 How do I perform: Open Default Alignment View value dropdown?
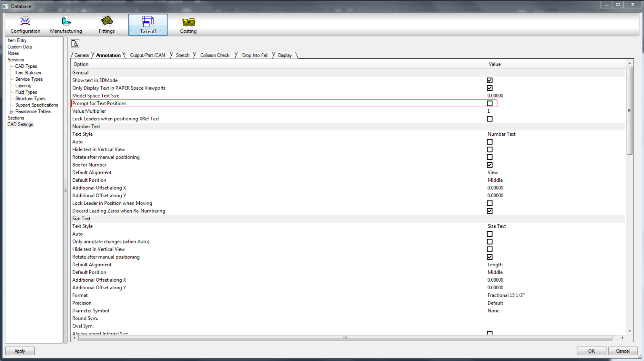(x=492, y=172)
